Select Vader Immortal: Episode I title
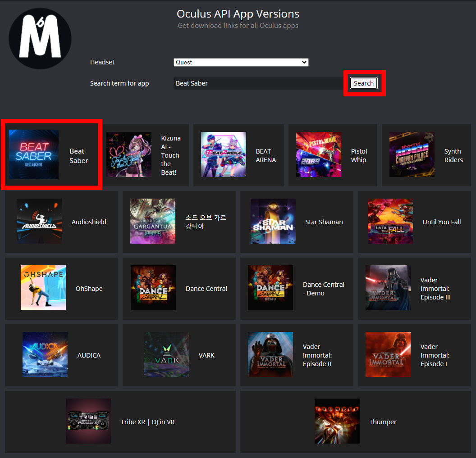The width and height of the screenshot is (476, 458). coord(435,355)
